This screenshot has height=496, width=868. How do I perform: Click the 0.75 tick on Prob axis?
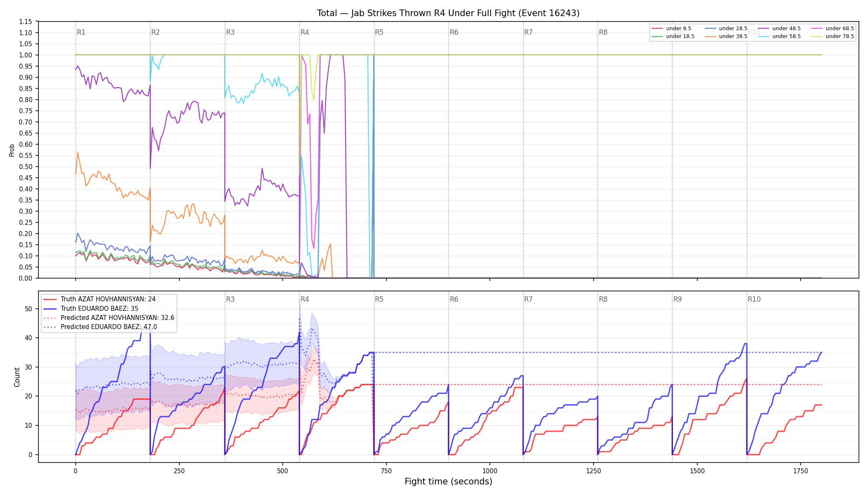click(x=25, y=111)
